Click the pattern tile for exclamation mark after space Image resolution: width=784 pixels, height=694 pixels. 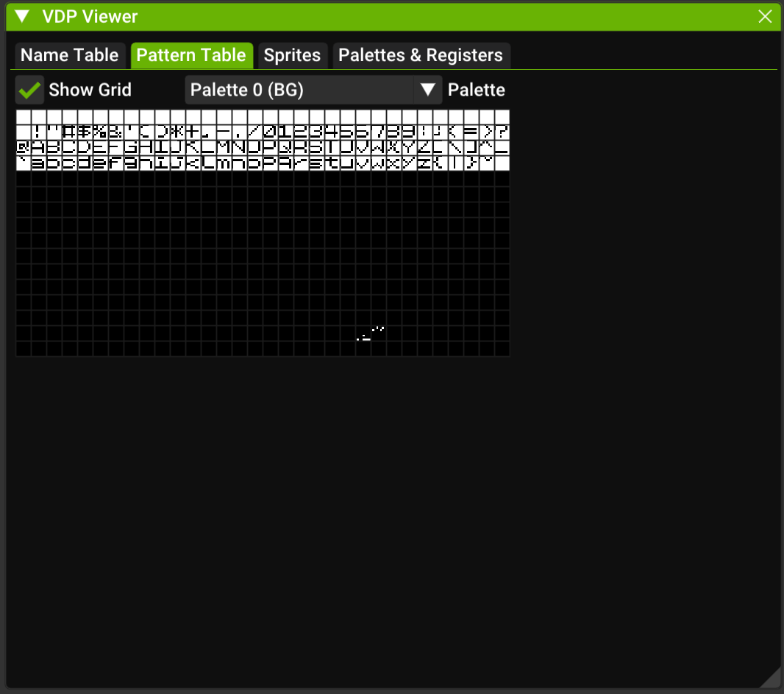click(x=39, y=132)
